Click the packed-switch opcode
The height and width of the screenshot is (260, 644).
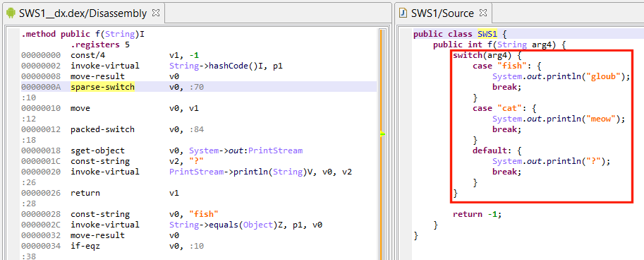[x=103, y=129]
